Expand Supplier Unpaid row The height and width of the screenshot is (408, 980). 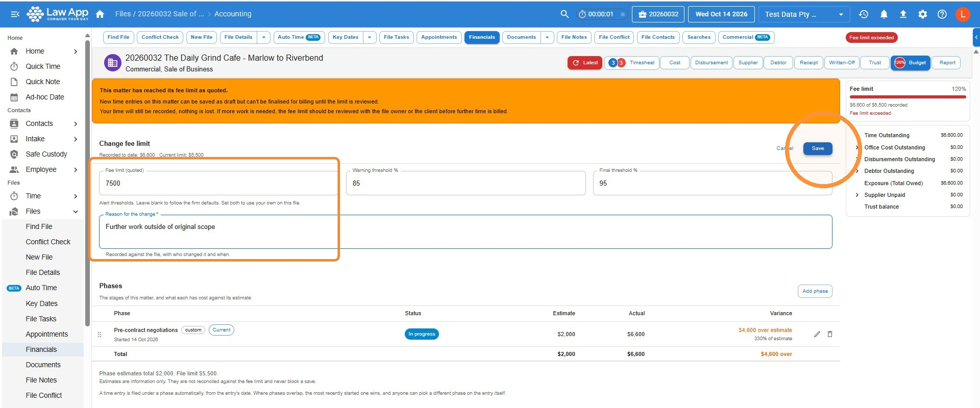[x=857, y=195]
